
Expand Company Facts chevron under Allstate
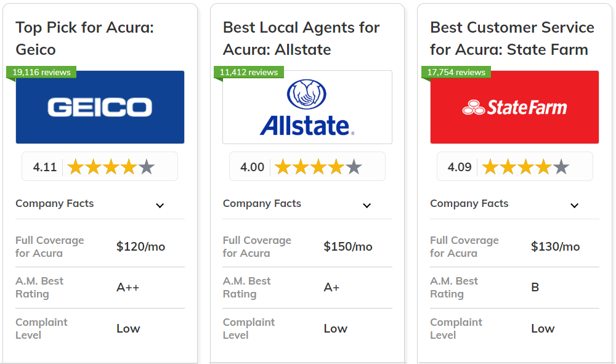point(367,205)
